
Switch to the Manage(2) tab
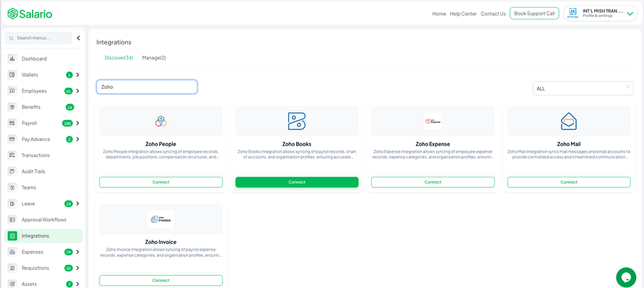click(x=154, y=58)
